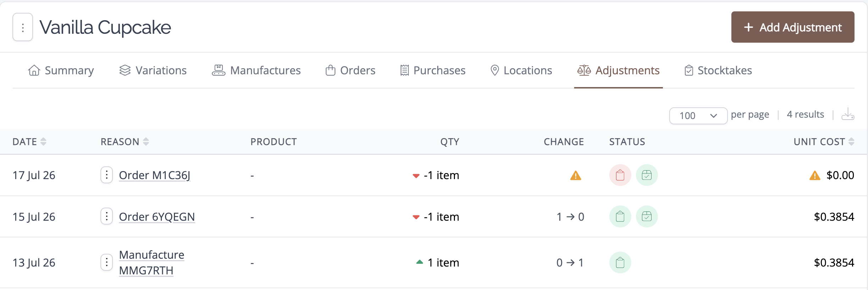Click warning icon beside $0.00 unit cost

coord(815,176)
